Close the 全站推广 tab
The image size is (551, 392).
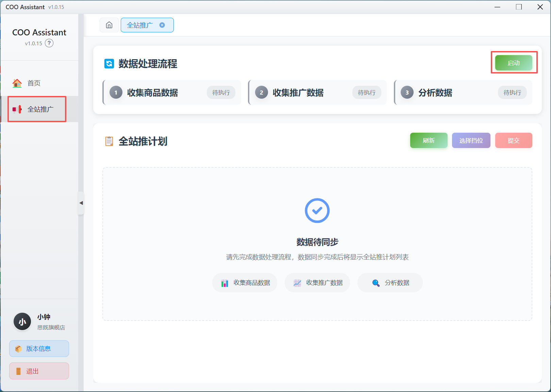(162, 25)
